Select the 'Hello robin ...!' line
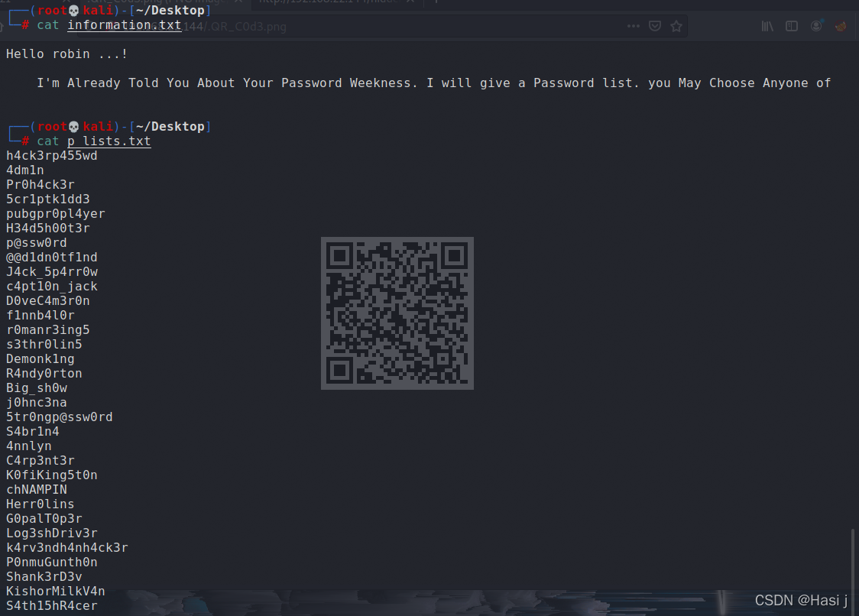The height and width of the screenshot is (616, 859). [x=66, y=54]
